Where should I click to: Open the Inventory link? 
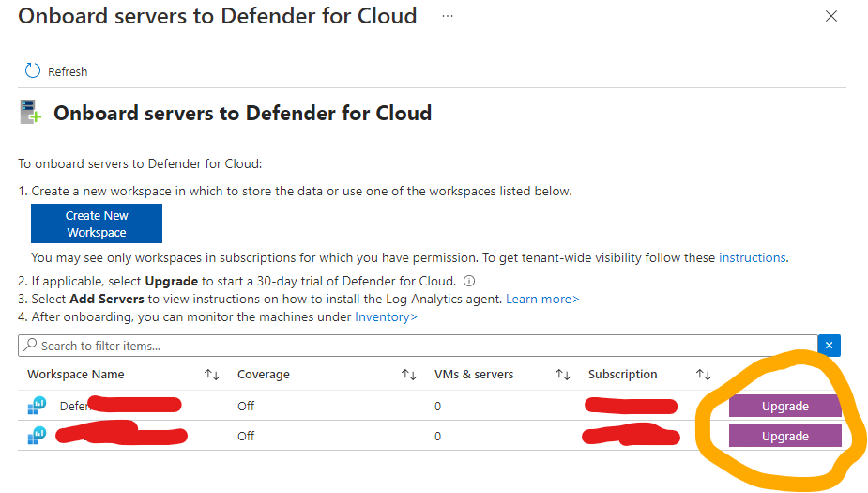click(386, 316)
